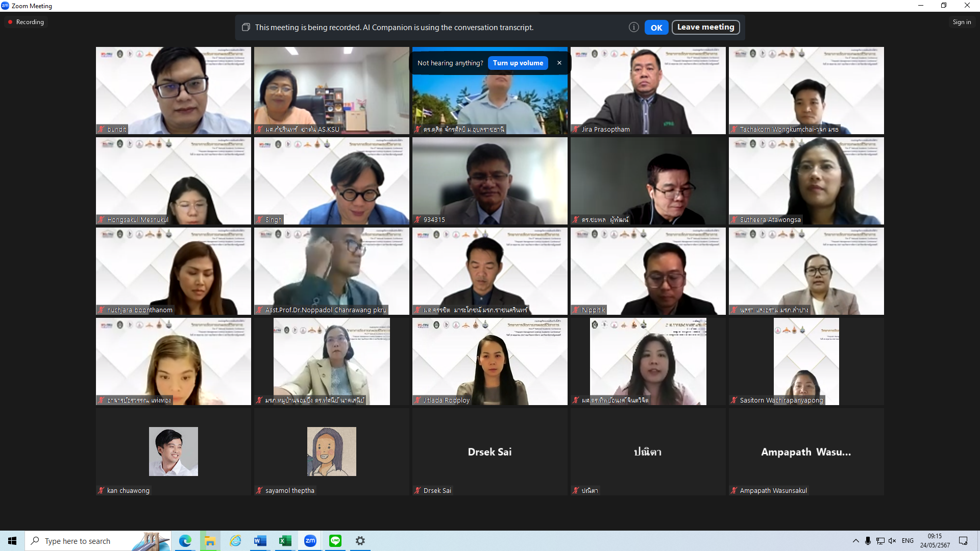
Task: Open Microsoft Word from taskbar
Action: [x=260, y=541]
